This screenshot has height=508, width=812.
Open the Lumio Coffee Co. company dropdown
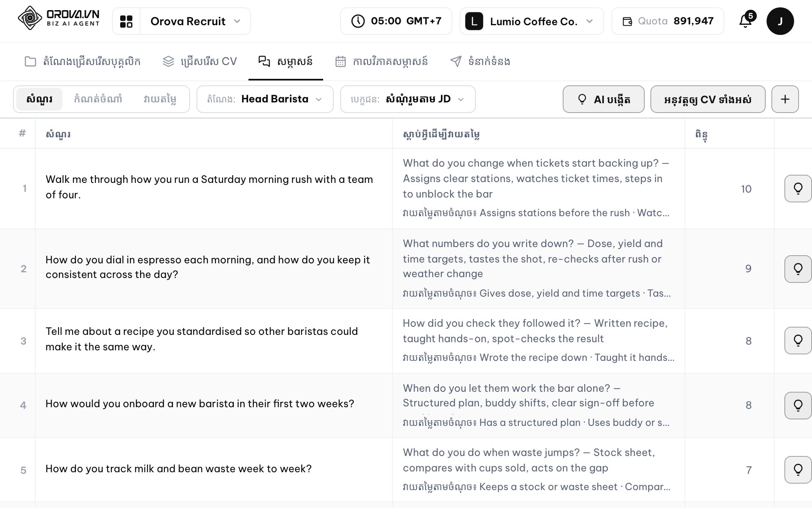(x=531, y=21)
